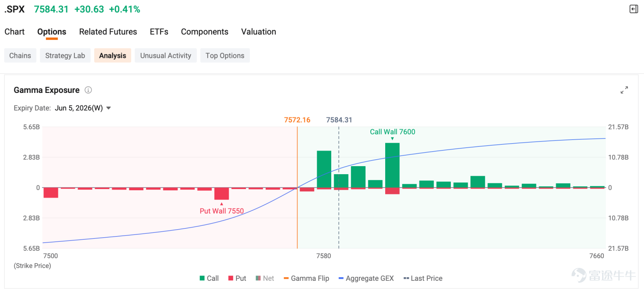Open the Expiry Date dropdown arrow
Screen dimensions: 644x290
tap(109, 108)
